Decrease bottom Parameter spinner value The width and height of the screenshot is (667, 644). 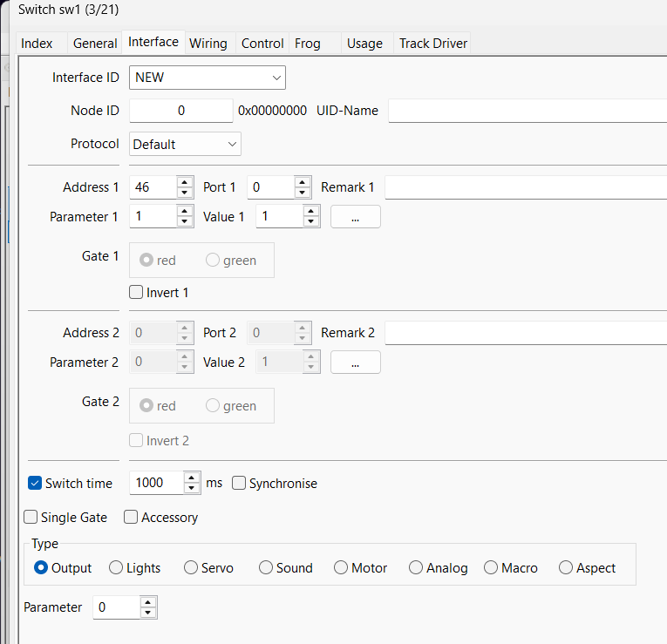click(x=148, y=613)
